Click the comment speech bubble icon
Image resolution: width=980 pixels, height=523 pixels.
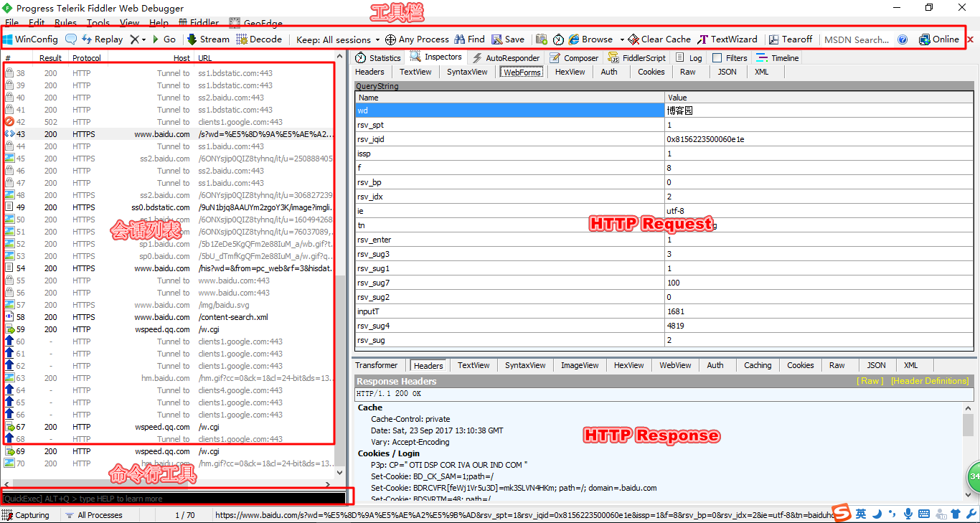[71, 39]
